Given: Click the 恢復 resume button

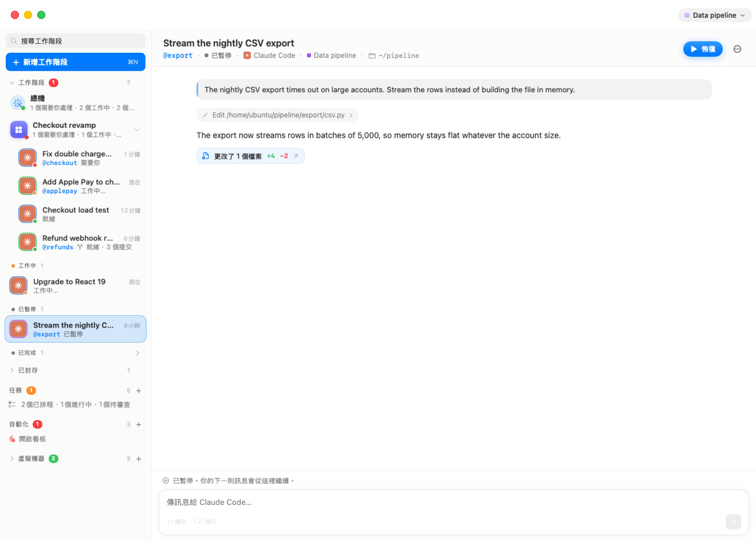Looking at the screenshot, I should click(702, 49).
